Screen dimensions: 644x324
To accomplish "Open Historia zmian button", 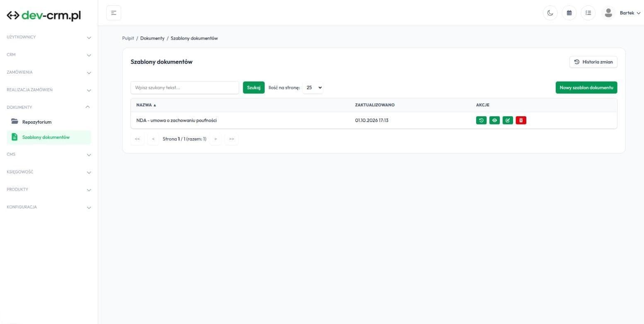I will point(593,62).
